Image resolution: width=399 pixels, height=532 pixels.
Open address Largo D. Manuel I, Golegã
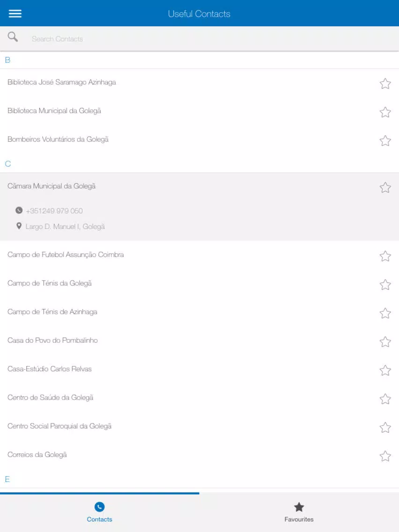click(x=65, y=226)
